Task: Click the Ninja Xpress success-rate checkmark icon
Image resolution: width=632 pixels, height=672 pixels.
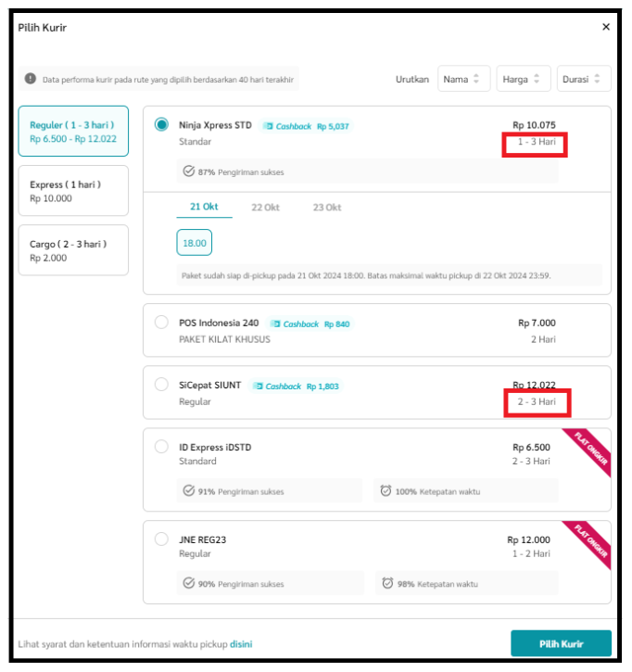Action: (x=189, y=171)
